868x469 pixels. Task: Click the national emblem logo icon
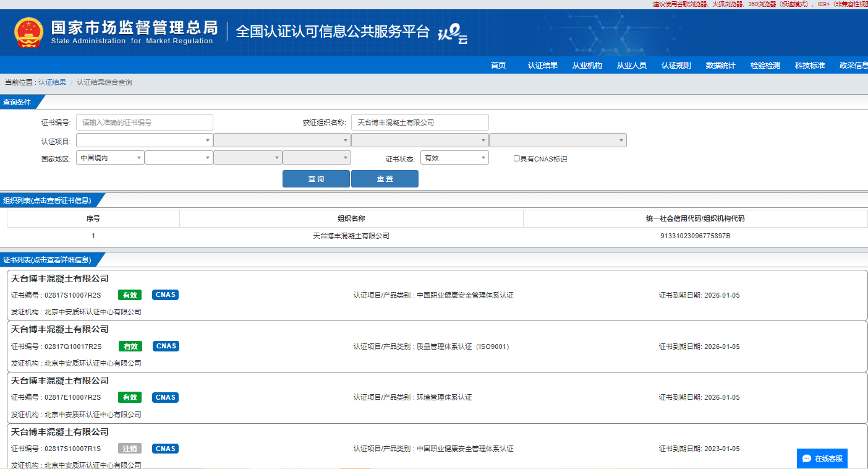point(29,33)
